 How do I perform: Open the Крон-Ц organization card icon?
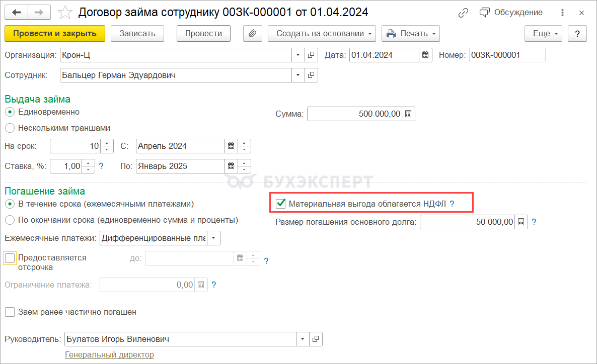tap(311, 55)
